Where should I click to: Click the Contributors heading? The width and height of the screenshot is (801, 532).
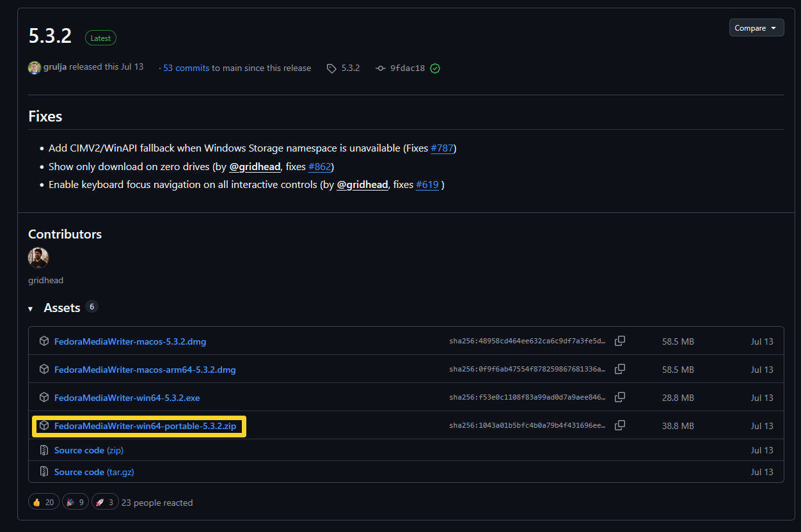(65, 234)
